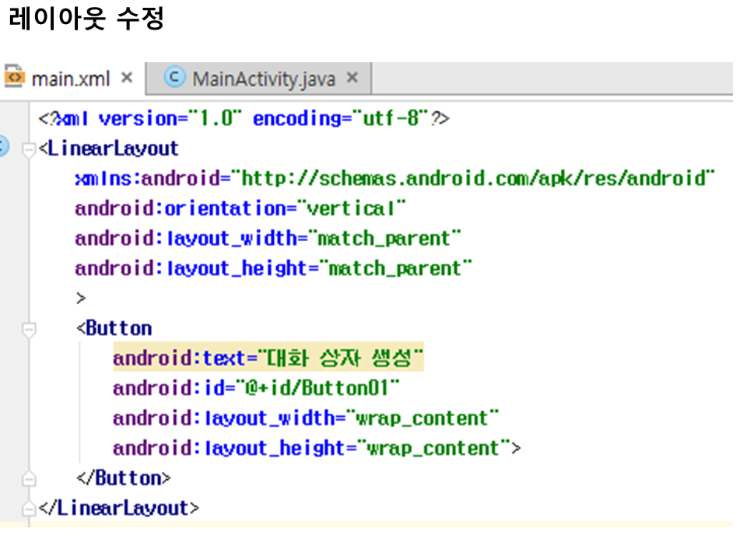Collapse the Button element fold marker
The image size is (747, 560).
point(29,330)
